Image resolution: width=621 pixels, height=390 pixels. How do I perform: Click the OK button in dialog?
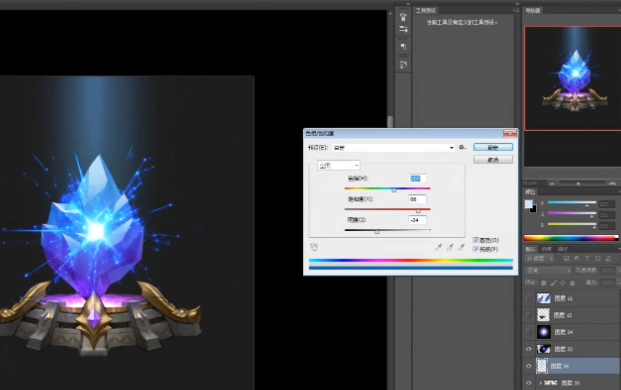pos(493,147)
